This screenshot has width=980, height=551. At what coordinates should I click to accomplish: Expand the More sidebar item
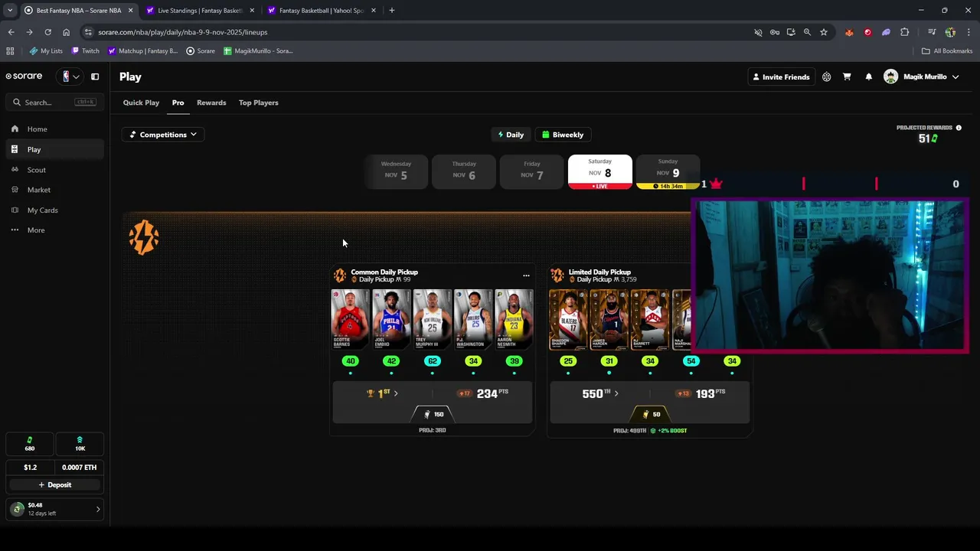[55, 230]
